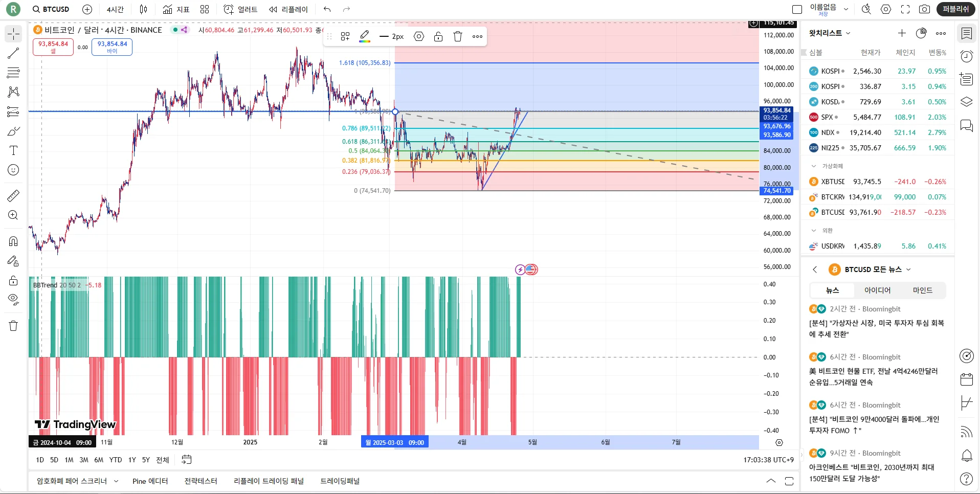The image size is (980, 494).
Task: Change the drawing line color
Action: pos(365,36)
